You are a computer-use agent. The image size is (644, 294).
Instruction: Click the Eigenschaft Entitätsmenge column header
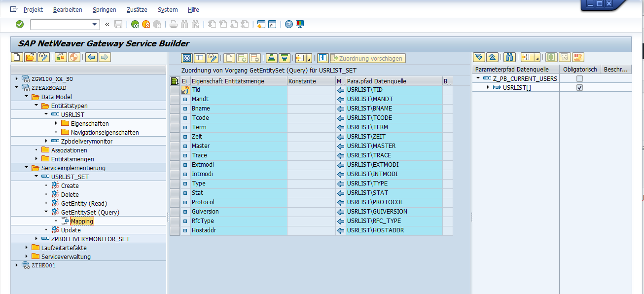[239, 81]
